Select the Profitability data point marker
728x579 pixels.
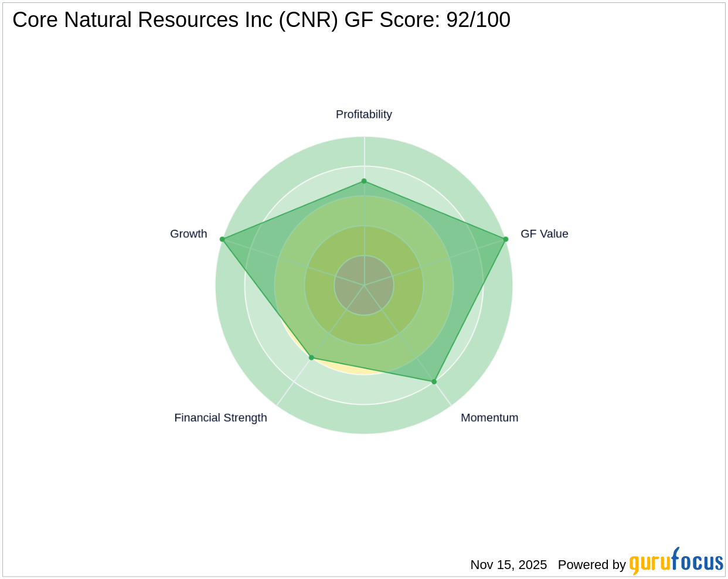tap(364, 181)
